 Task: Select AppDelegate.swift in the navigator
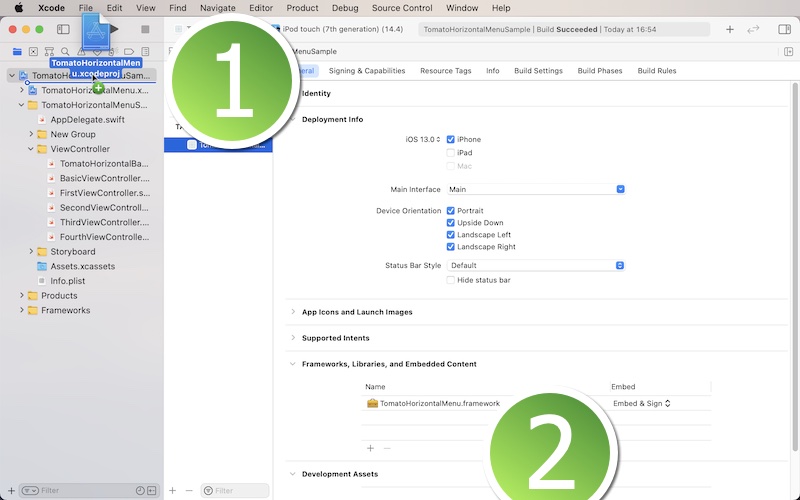tap(87, 120)
